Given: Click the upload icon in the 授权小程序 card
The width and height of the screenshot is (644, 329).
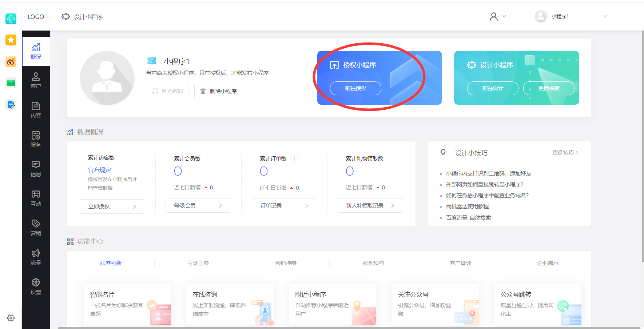Looking at the screenshot, I should click(x=334, y=65).
